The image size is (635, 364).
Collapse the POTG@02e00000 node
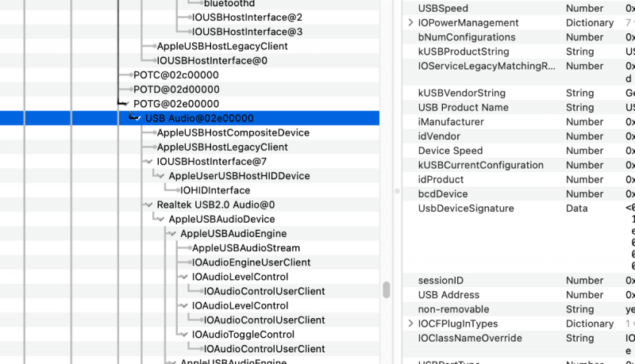pos(126,104)
